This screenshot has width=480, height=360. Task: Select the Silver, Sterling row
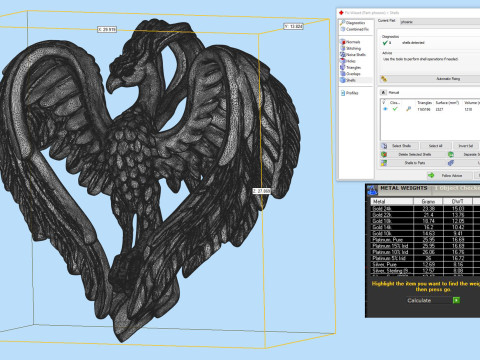[x=425, y=271]
